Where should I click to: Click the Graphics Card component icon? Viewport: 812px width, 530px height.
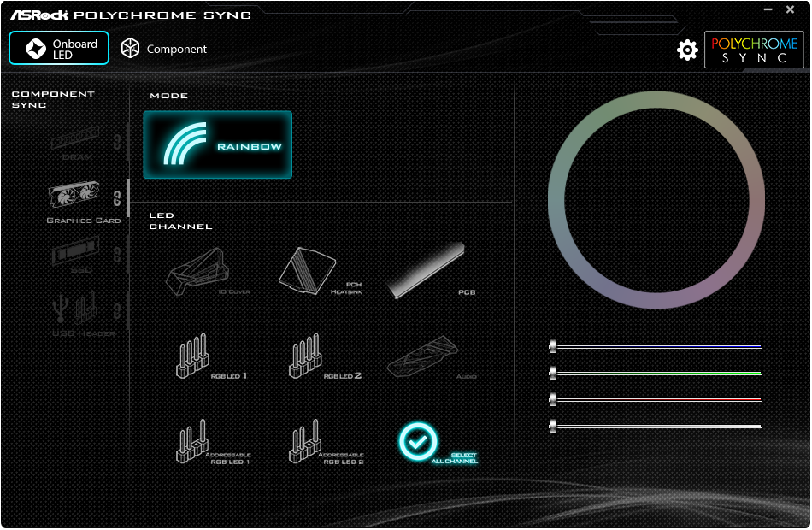point(74,195)
